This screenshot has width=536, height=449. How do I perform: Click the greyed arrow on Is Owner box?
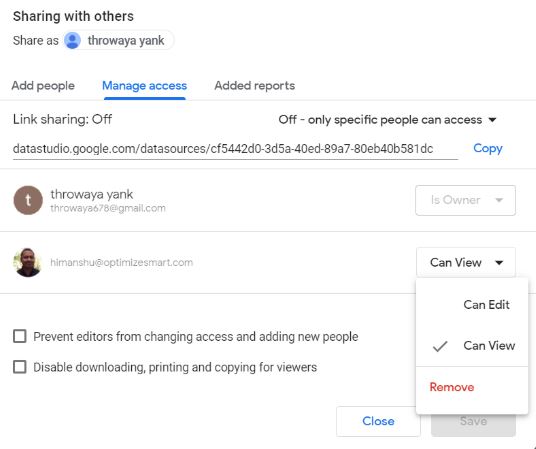(499, 200)
